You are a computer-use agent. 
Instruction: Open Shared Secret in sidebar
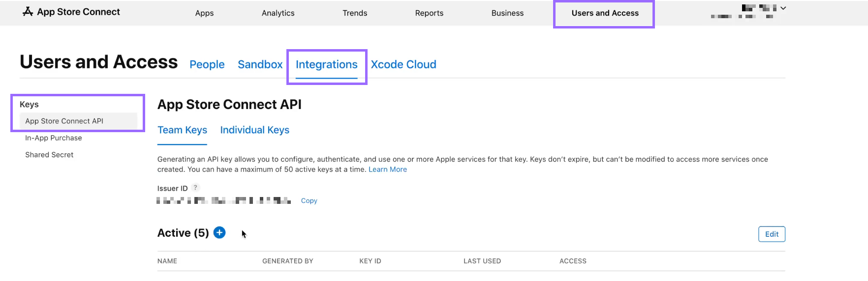[49, 155]
